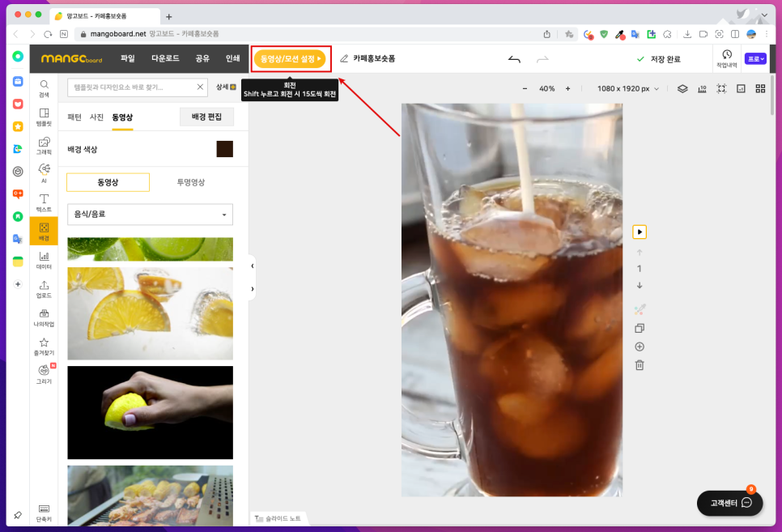Open the 배경 색상 dark color swatch
The width and height of the screenshot is (782, 532).
coord(224,149)
